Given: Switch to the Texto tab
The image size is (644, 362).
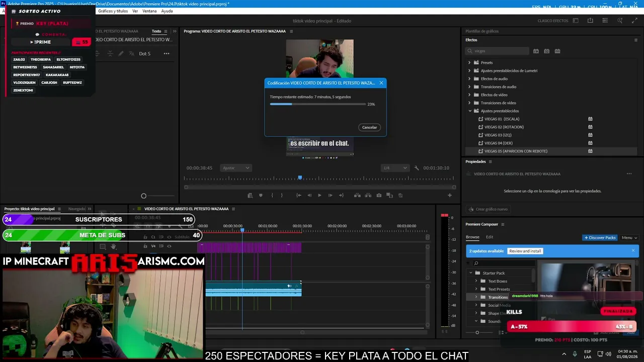Looking at the screenshot, I should (156, 31).
